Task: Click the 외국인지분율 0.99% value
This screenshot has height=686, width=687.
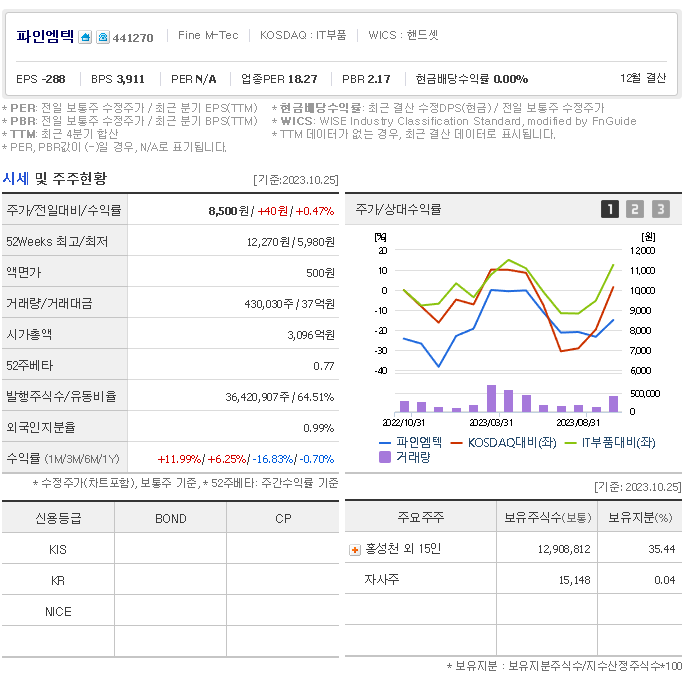Action: pos(319,428)
